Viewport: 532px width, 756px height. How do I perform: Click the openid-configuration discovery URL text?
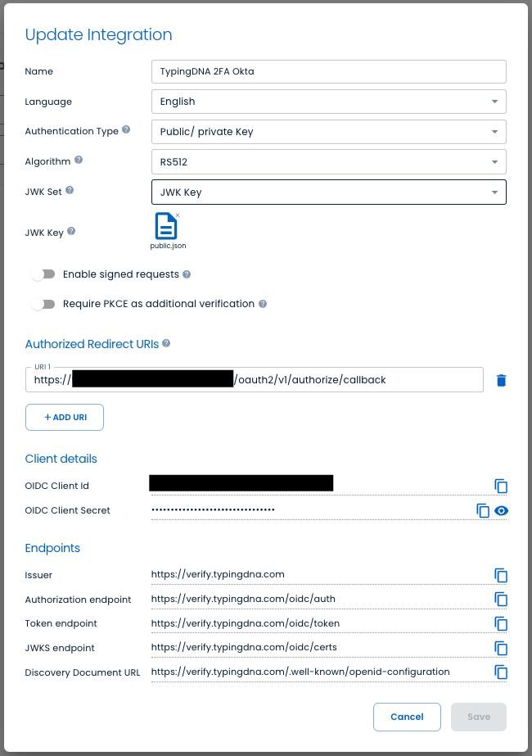coord(300,672)
